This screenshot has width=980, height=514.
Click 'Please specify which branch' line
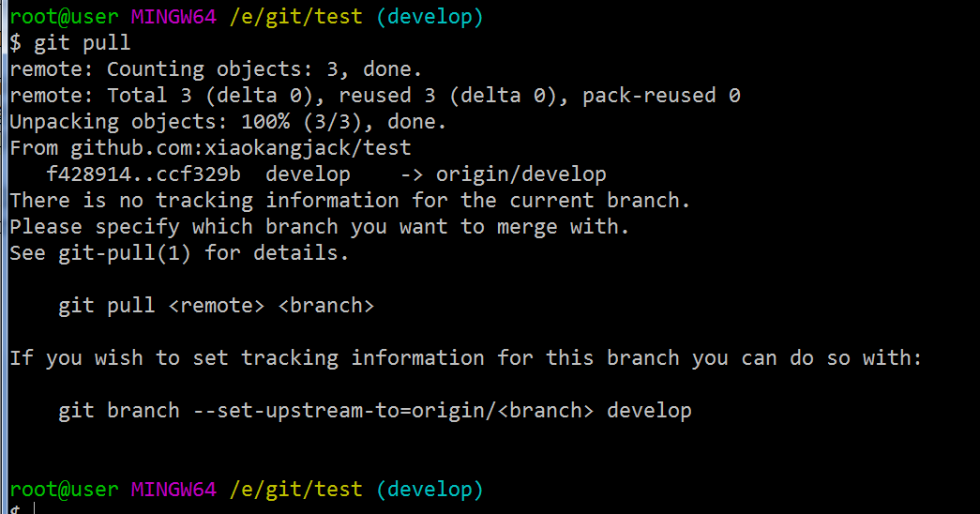(x=320, y=227)
